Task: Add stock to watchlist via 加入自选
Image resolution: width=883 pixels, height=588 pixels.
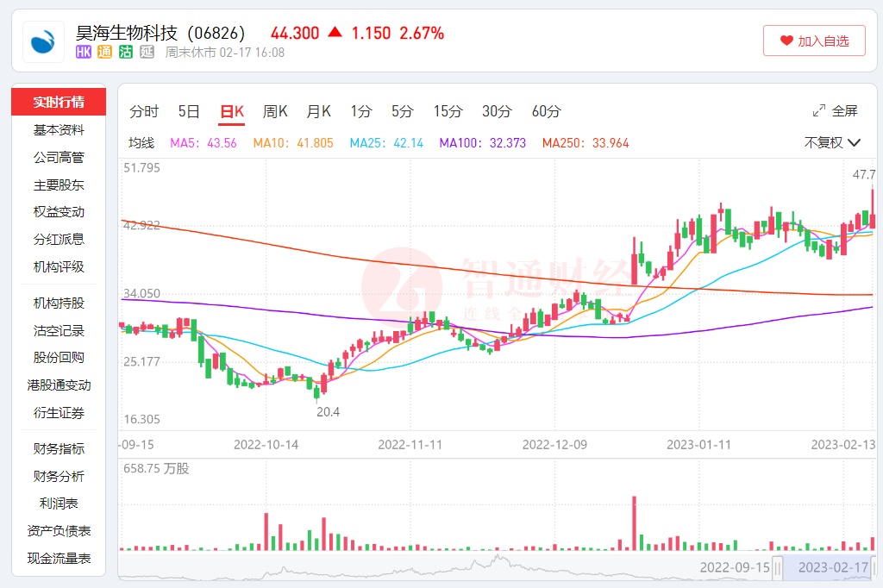Action: (x=814, y=41)
